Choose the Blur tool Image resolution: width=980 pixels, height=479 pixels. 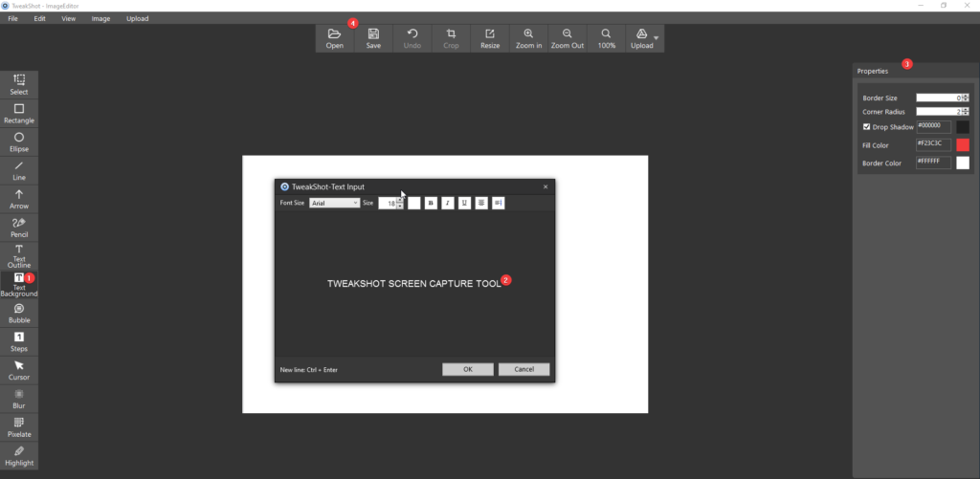[19, 399]
